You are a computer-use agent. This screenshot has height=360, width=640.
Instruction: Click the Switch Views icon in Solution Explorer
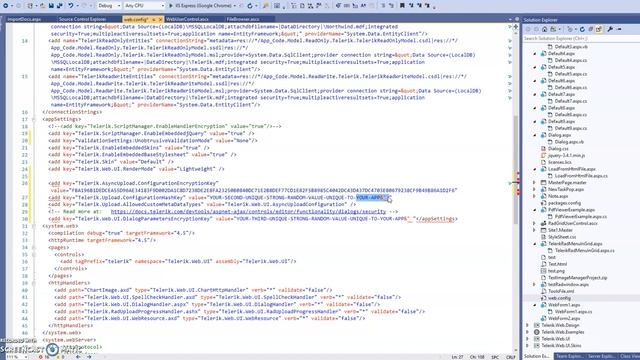[553, 29]
